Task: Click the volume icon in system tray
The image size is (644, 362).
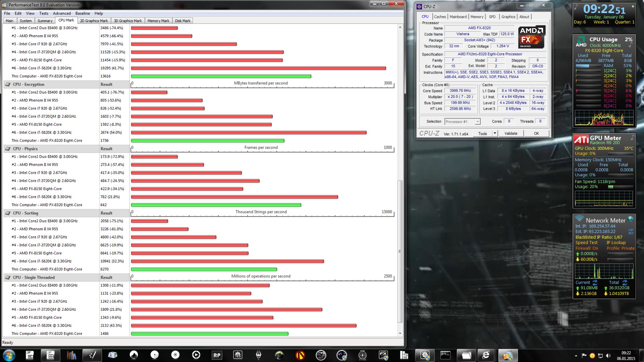Action: pyautogui.click(x=608, y=355)
